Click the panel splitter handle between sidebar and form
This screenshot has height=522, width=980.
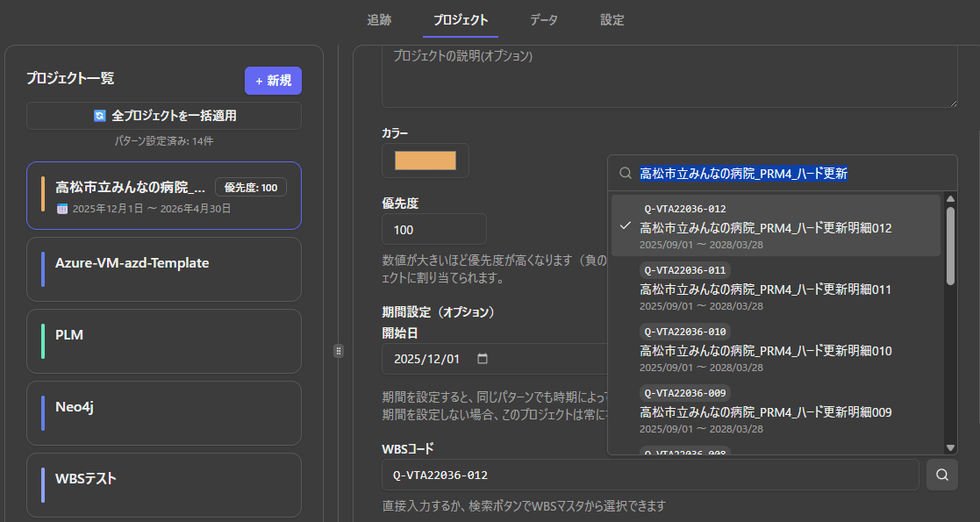coord(339,350)
